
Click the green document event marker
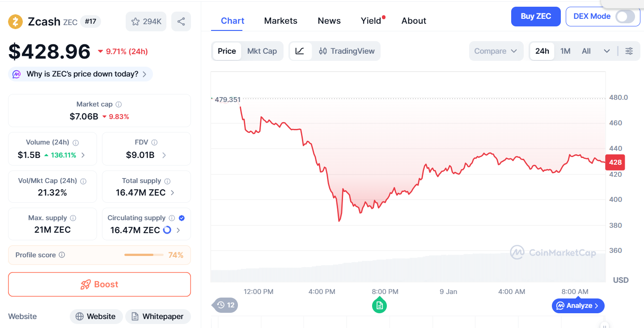click(x=379, y=306)
